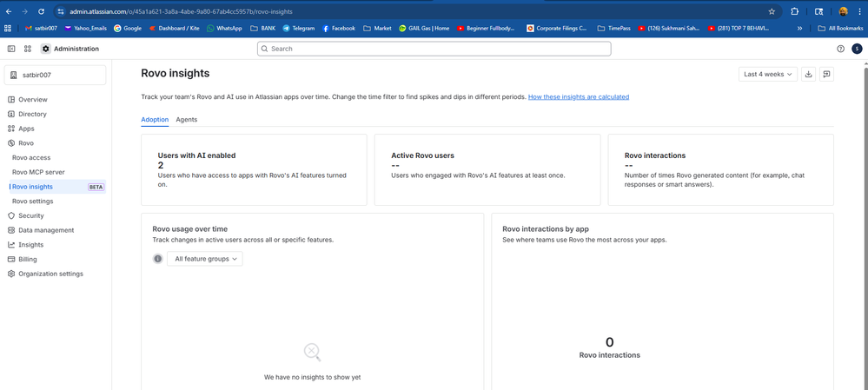Open the BANK bookmarks folder
This screenshot has height=390, width=868.
(x=262, y=28)
